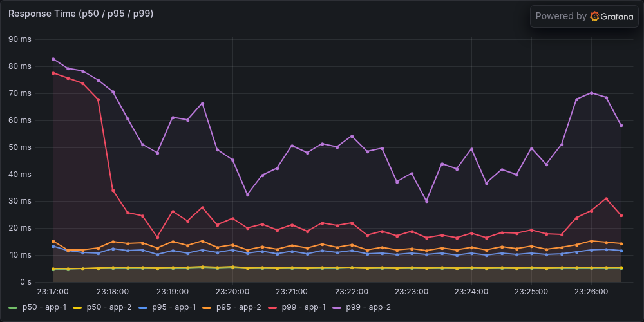This screenshot has height=322, width=644.
Task: Click the 23:26:00 time axis label
Action: coord(591,292)
